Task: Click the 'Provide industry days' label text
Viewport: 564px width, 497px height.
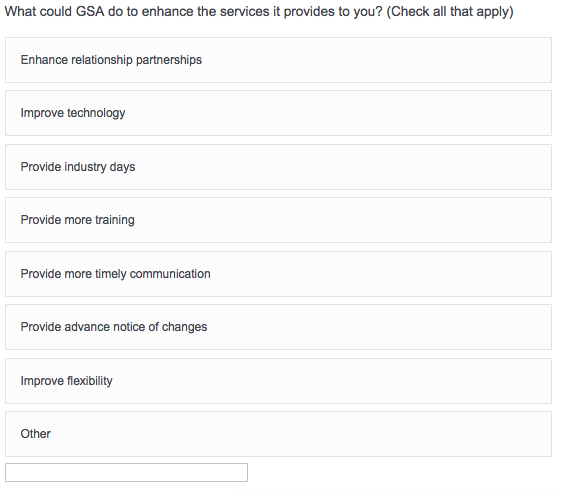Action: pyautogui.click(x=78, y=167)
